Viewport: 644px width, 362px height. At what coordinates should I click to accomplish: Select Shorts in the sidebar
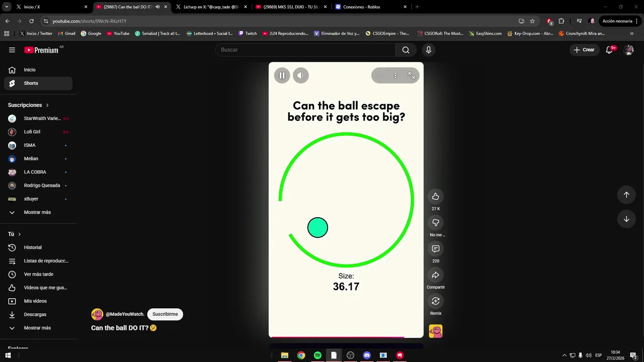38,83
